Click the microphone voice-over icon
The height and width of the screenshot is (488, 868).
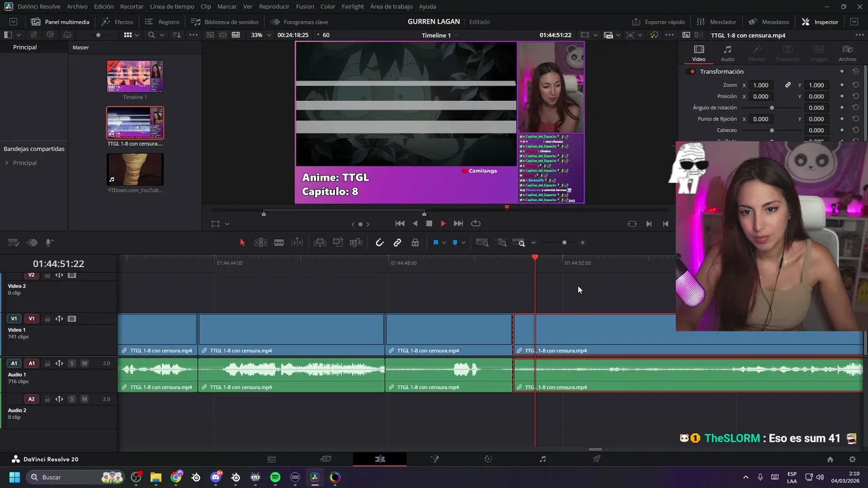point(50,243)
